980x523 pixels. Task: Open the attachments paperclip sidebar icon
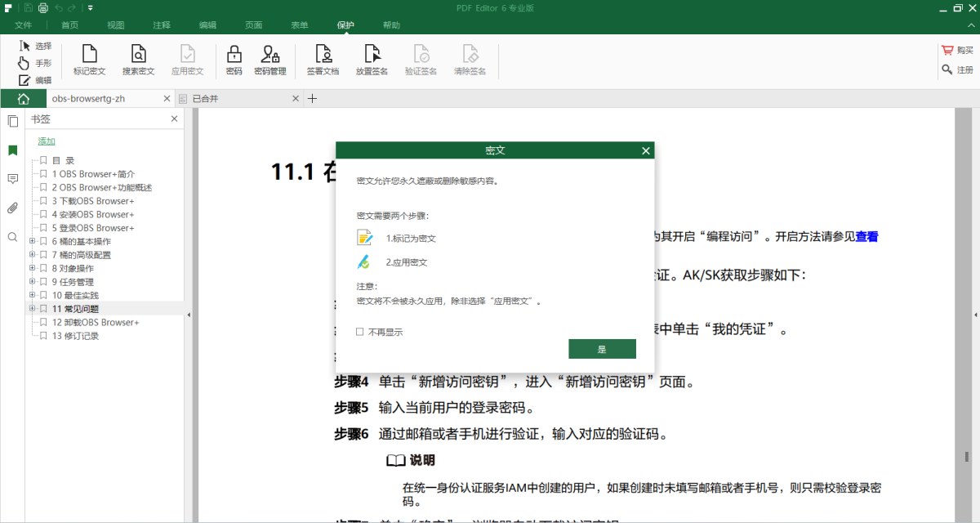point(12,208)
